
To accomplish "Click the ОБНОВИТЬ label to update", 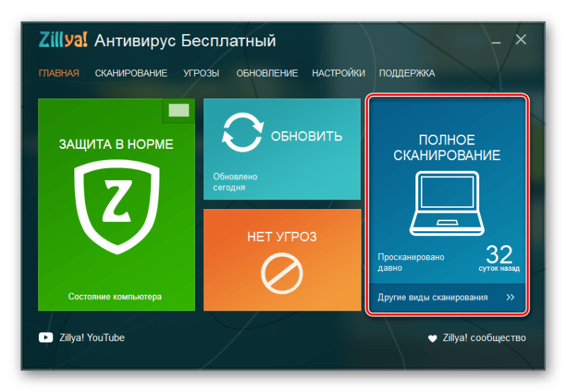I will pos(306,136).
